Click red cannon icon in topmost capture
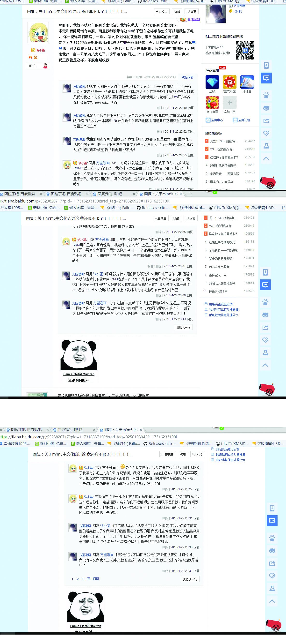Screen dimensions: 286x644 point(268,182)
